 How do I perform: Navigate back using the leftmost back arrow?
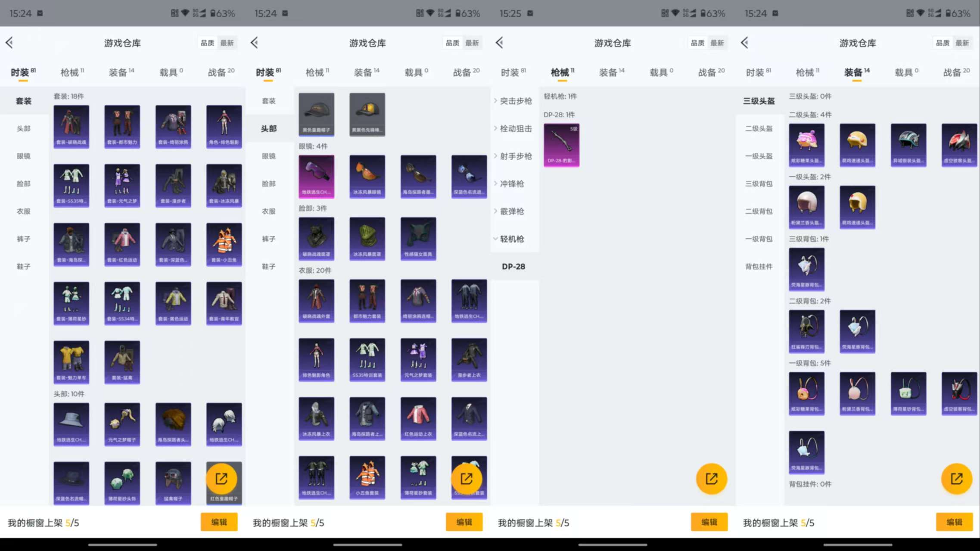(9, 43)
